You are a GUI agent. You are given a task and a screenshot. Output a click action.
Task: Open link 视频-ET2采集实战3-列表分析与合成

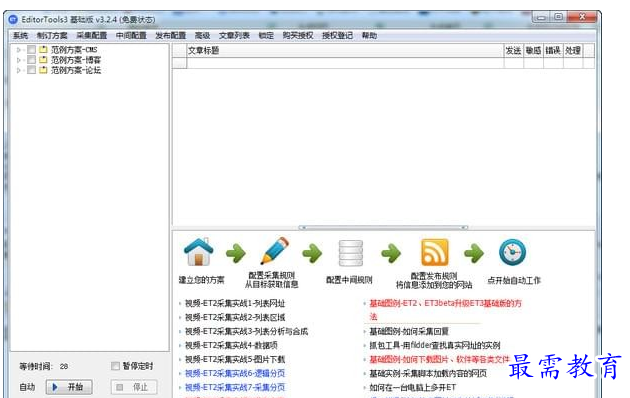pos(246,331)
